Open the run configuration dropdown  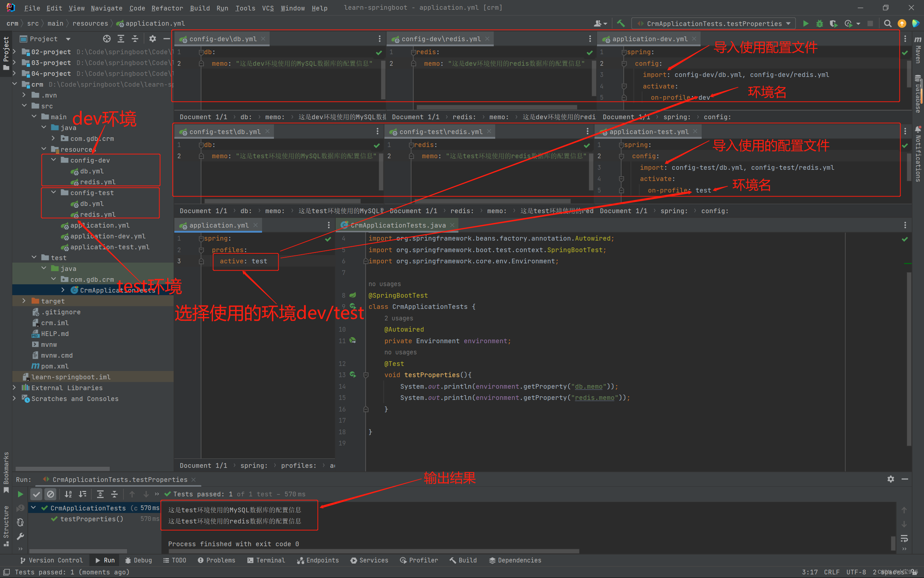click(714, 23)
